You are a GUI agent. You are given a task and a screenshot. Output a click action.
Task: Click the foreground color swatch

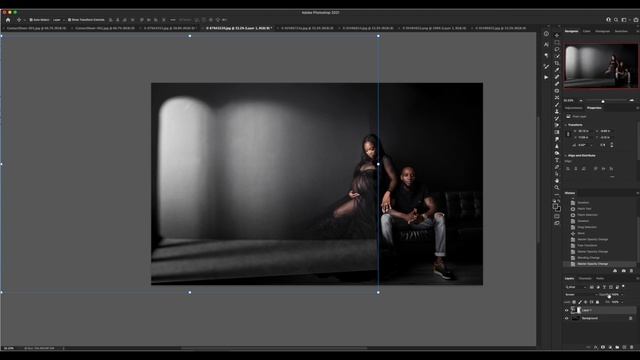(x=556, y=207)
